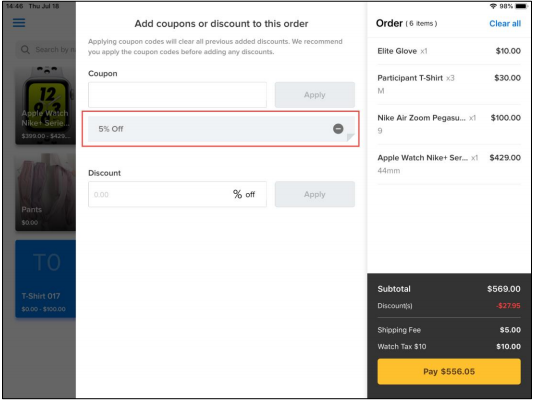Viewport: 533px width, 401px height.
Task: Click the search magnifier icon
Action: tap(25, 50)
